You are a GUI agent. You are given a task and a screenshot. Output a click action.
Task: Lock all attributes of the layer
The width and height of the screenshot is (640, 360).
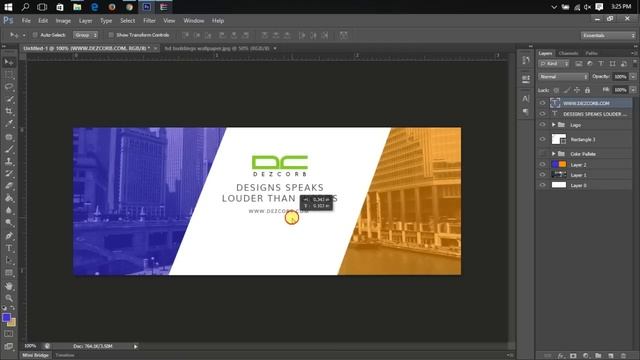[x=587, y=90]
